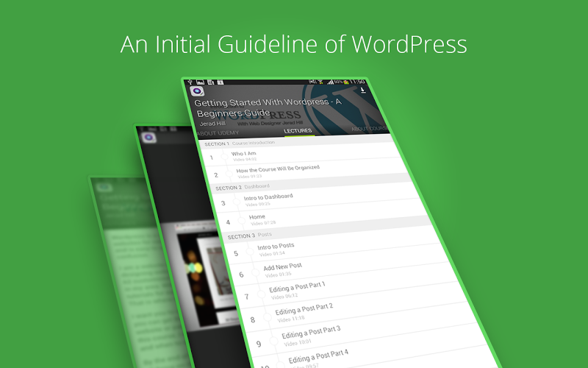Image resolution: width=588 pixels, height=368 pixels.
Task: Click the heading An Initial Guideline of WordPress
Action: [x=293, y=44]
